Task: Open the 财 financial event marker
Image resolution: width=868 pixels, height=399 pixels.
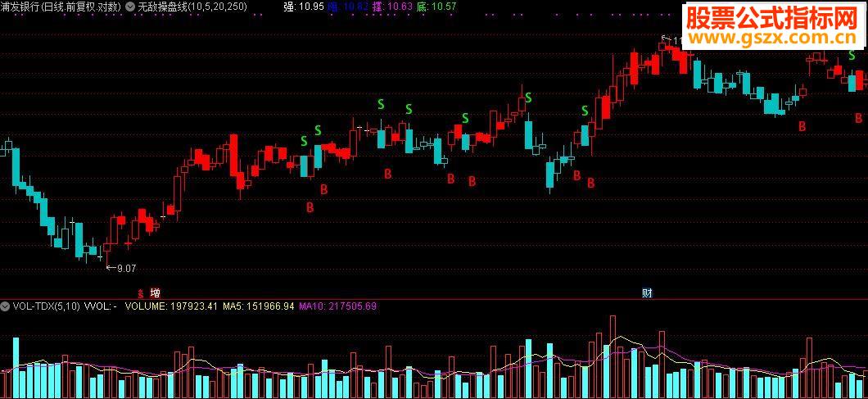Action: pos(647,292)
